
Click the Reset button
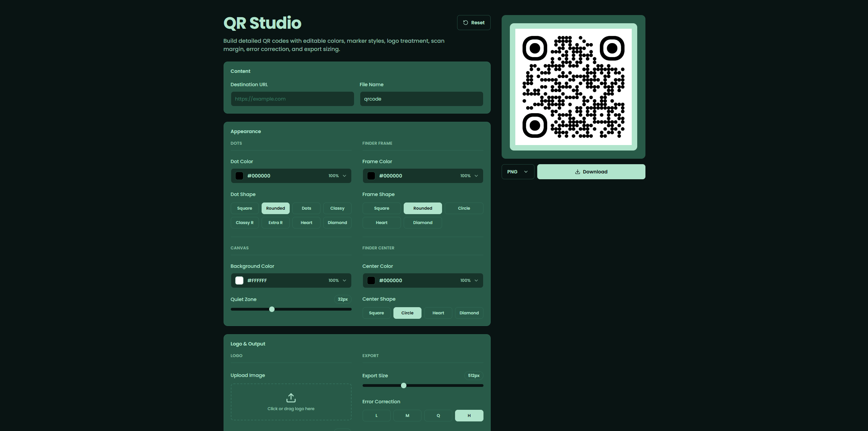(x=474, y=23)
